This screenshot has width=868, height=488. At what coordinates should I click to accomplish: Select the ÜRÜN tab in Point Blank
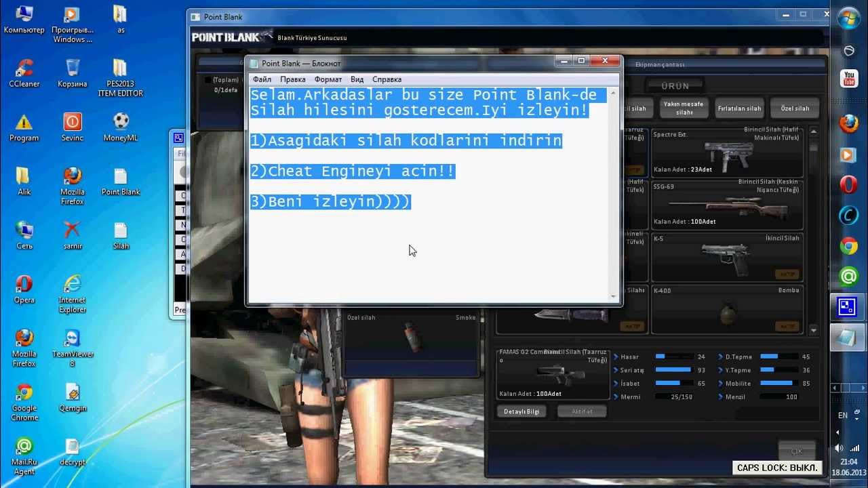[675, 86]
